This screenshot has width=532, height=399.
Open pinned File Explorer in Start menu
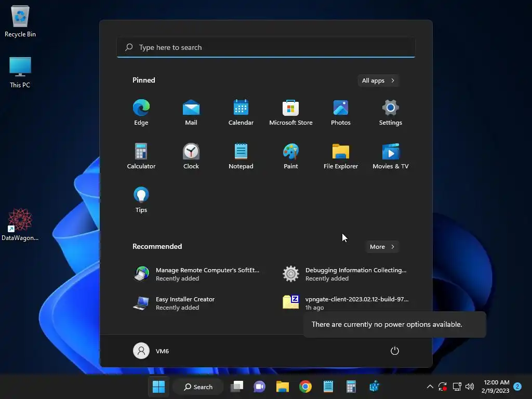pos(341,156)
